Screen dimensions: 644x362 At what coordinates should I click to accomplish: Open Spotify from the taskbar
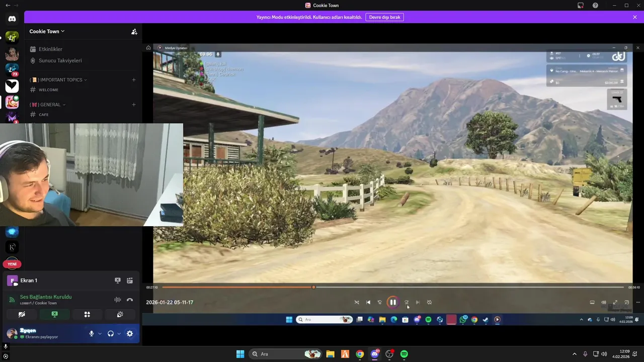point(404,354)
